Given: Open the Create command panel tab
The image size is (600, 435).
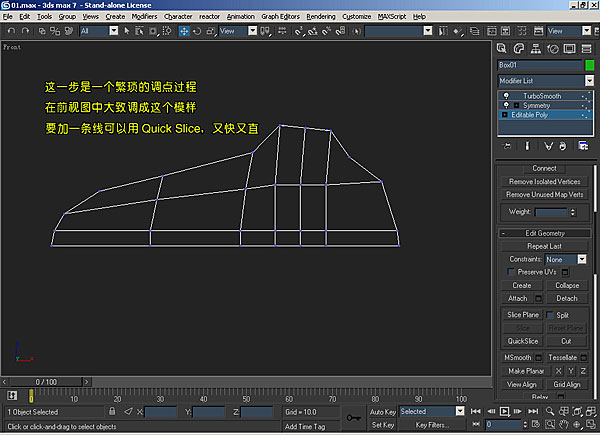Looking at the screenshot, I should coord(501,49).
